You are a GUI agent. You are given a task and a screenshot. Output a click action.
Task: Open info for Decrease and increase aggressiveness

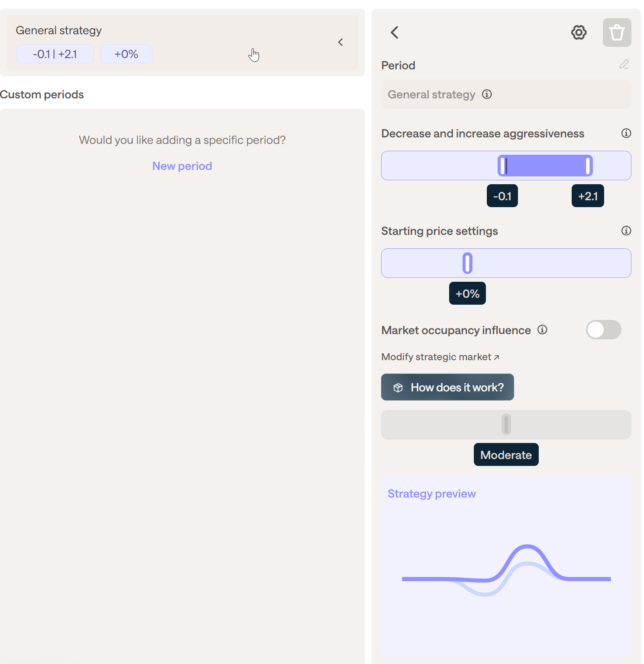626,133
